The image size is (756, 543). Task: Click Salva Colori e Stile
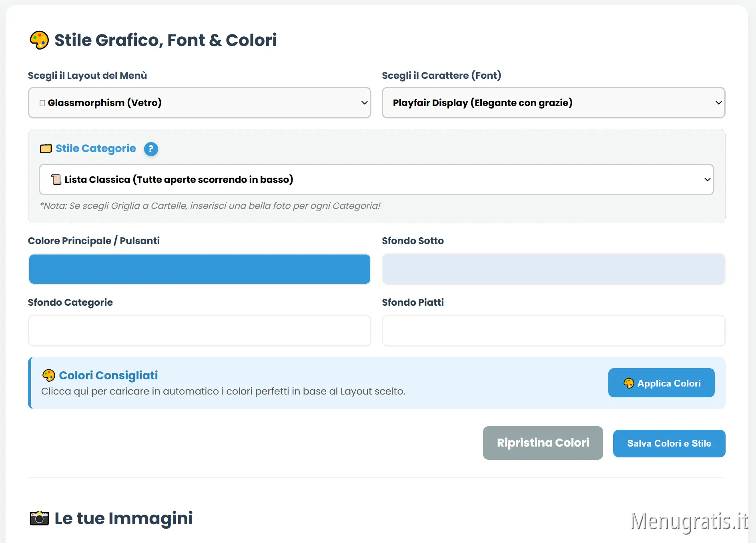(x=669, y=443)
